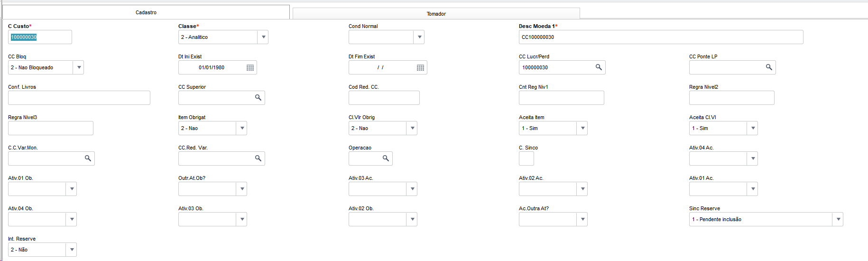Switch to the Tomador tab
This screenshot has height=261, width=868.
pyautogui.click(x=436, y=14)
